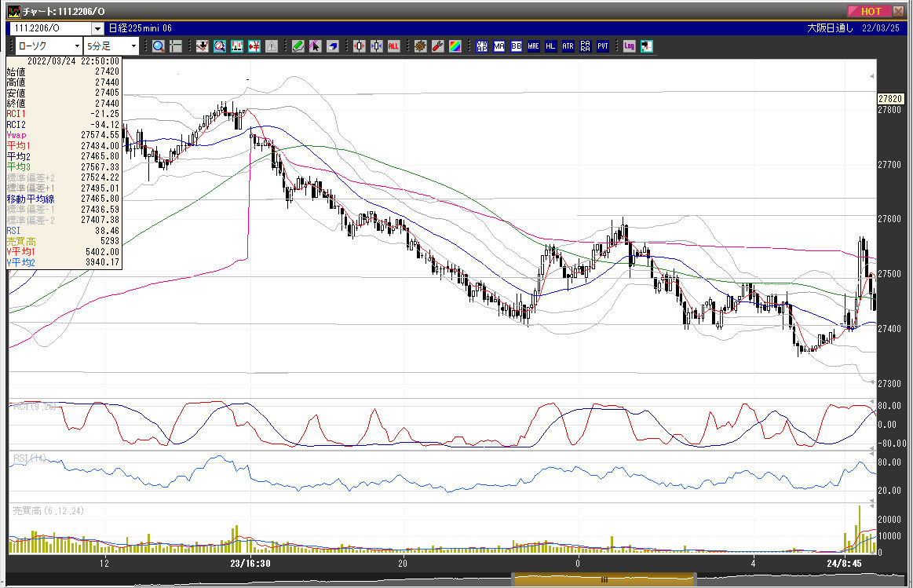Toggle the crosshair cursor tool
The width and height of the screenshot is (913, 588).
coord(175,46)
